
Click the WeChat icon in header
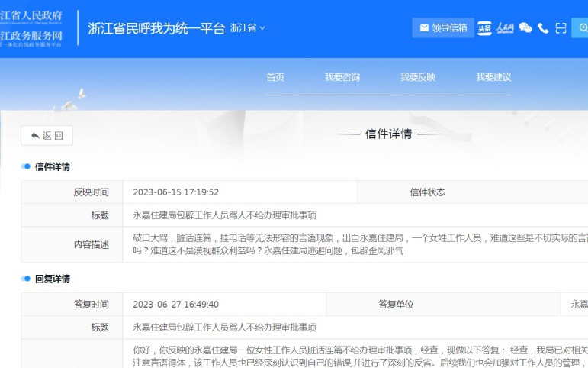525,28
